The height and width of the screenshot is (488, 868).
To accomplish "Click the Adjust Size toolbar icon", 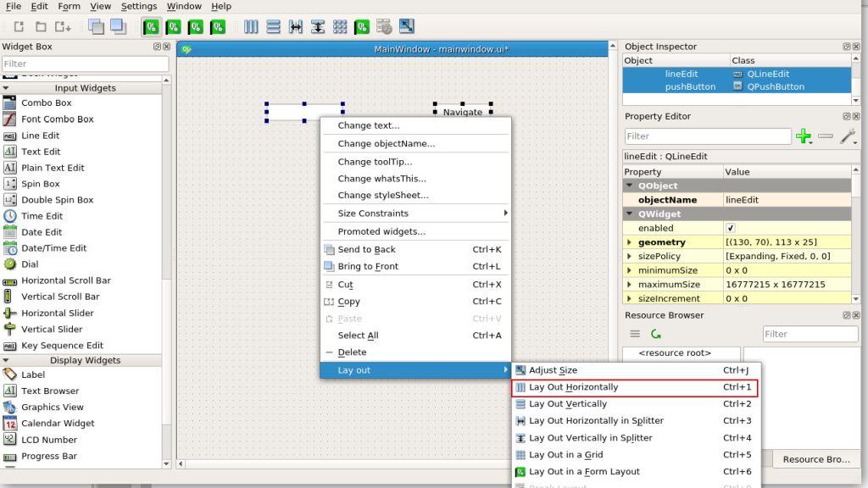I will 406,27.
